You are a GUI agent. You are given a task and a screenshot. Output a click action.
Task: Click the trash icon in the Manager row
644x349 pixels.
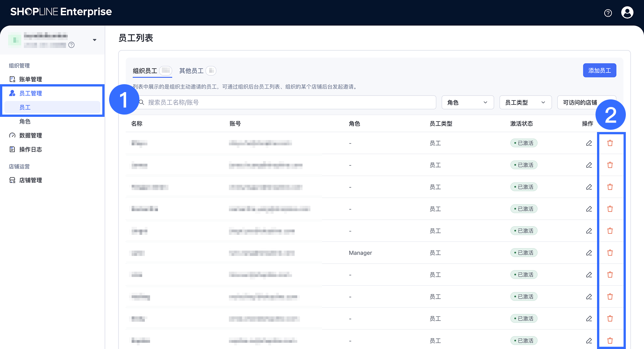(610, 253)
